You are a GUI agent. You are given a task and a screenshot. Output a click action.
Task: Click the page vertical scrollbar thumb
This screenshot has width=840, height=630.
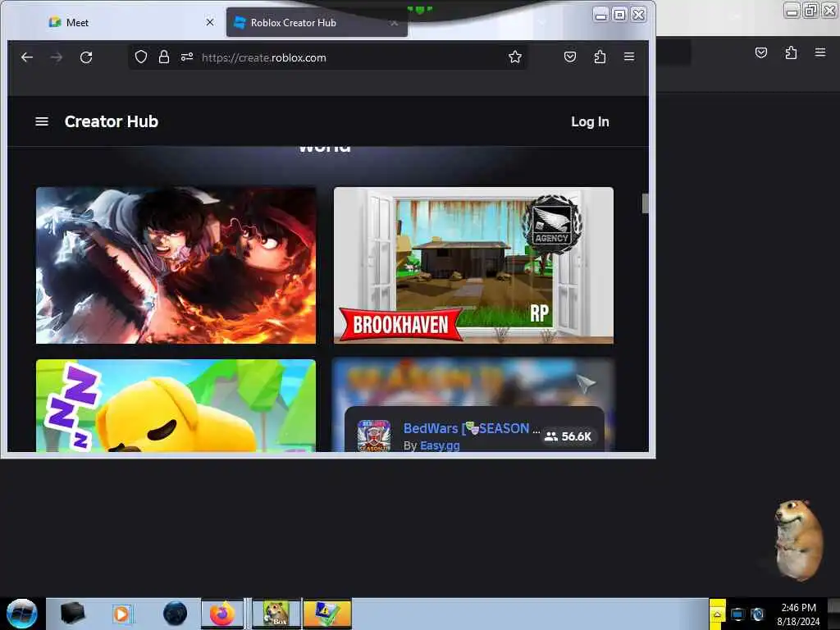[645, 203]
